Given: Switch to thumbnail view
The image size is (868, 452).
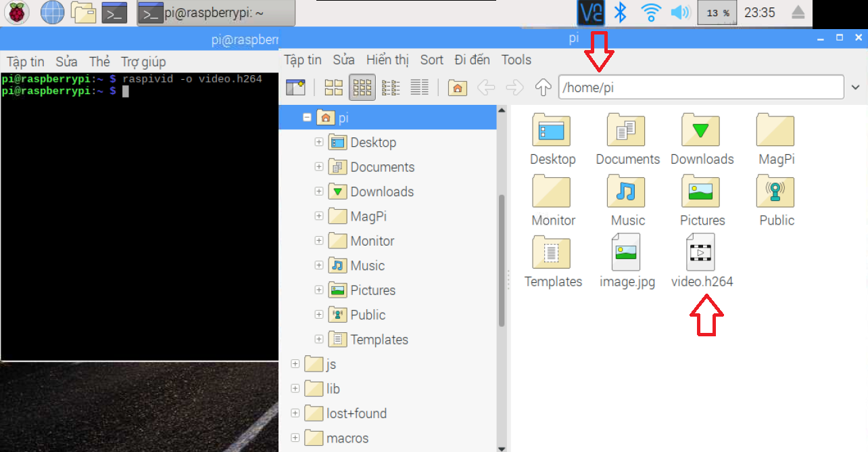Looking at the screenshot, I should coord(362,87).
